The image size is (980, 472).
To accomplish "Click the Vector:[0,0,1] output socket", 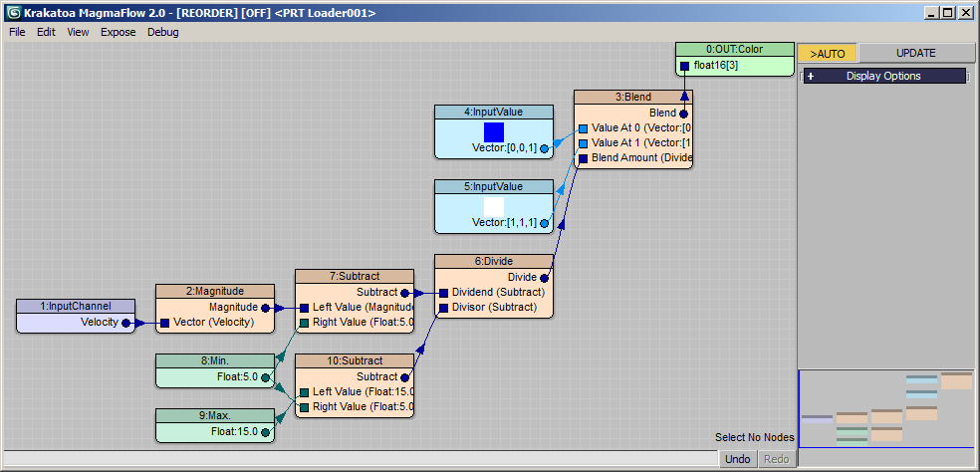I will click(545, 148).
